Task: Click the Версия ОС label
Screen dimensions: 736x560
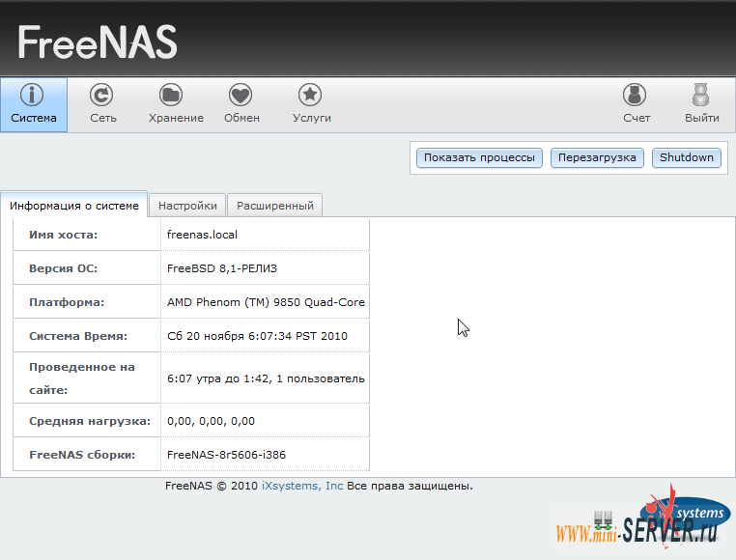Action: coord(64,268)
